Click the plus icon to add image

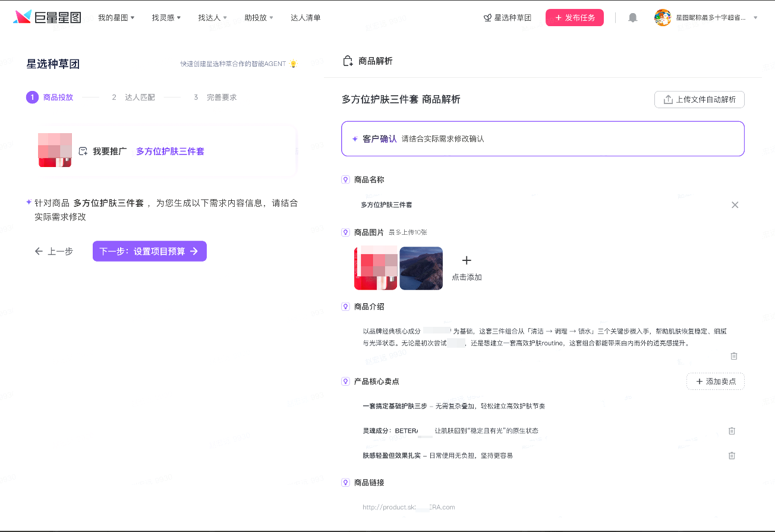467,260
